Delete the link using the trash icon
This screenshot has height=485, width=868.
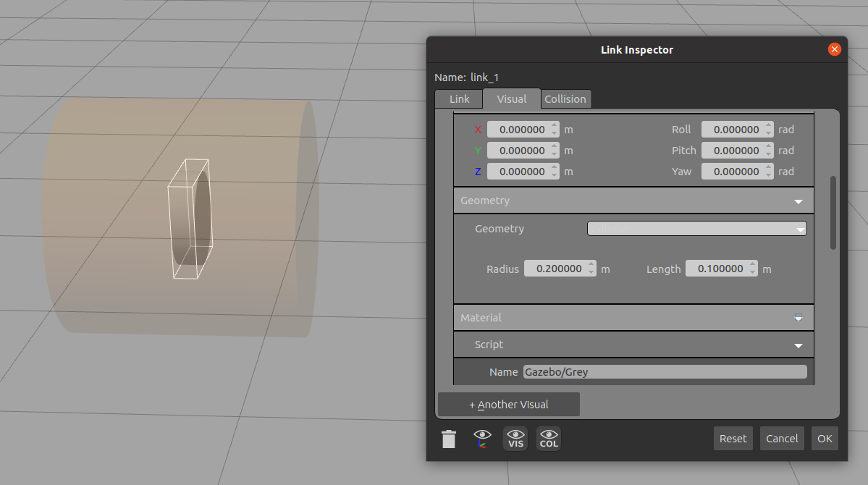449,439
